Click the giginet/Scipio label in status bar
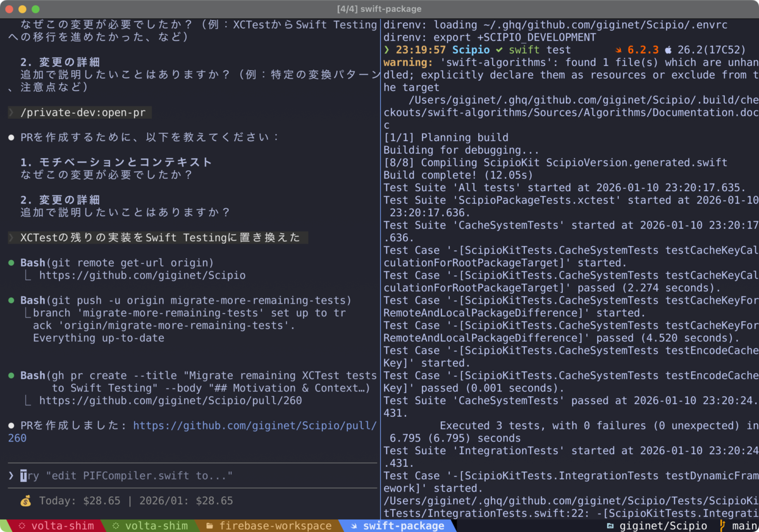 pyautogui.click(x=663, y=526)
